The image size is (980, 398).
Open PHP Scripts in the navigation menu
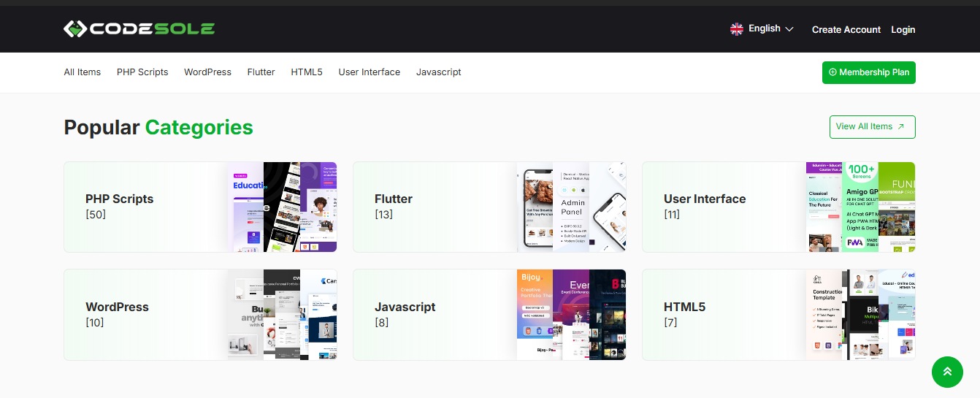click(142, 72)
